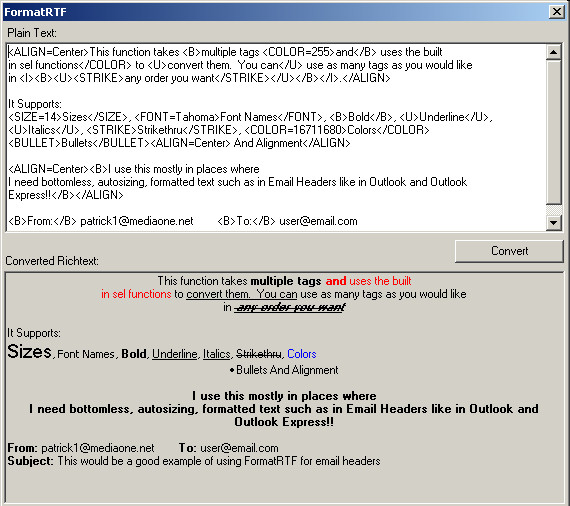Click the red bold 'and' word in richtext
The width and height of the screenshot is (570, 506).
point(336,281)
